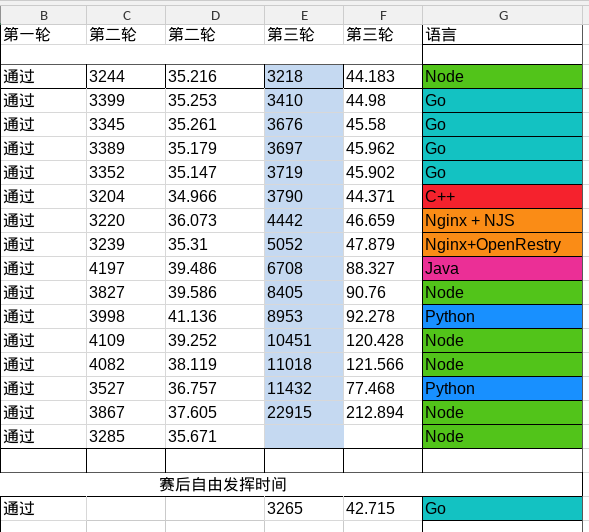Viewport: 589px width, 532px height.
Task: Select the orange Nginx + NJS cell
Action: 503,221
